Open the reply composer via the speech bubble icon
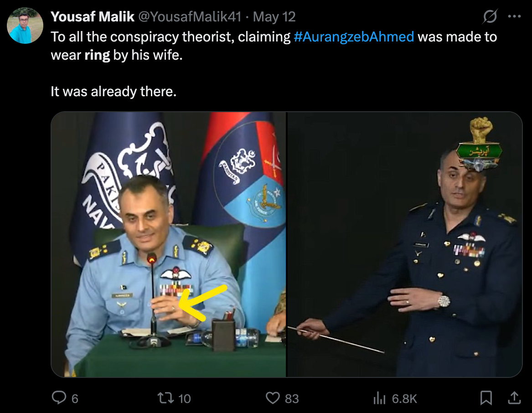 point(59,398)
